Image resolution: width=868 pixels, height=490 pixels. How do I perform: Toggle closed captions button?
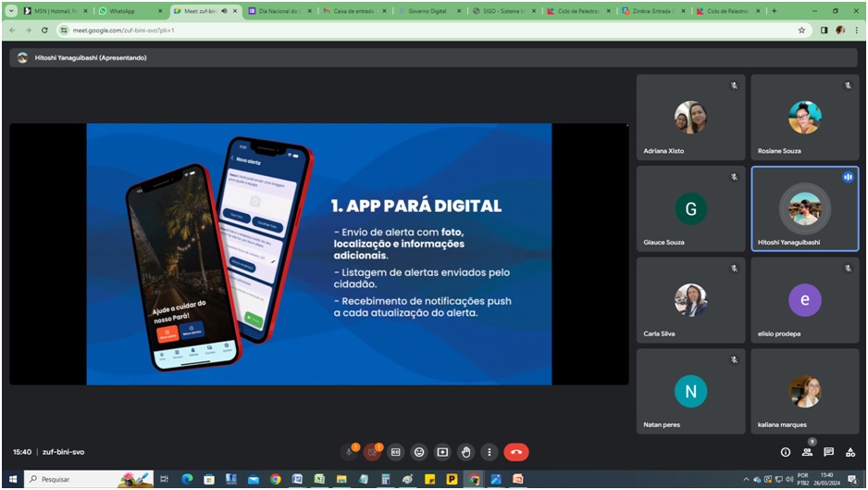(x=395, y=452)
